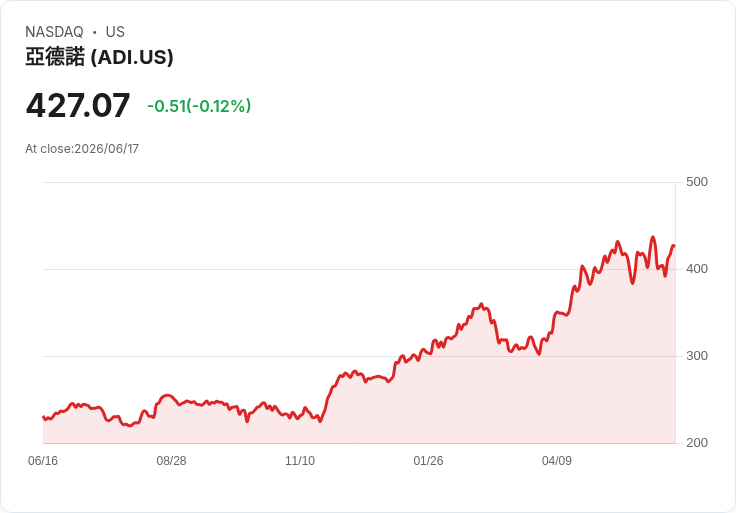Click the 亞德諾 (ADI.US) stock title
This screenshot has height=513, width=736.
(x=99, y=57)
